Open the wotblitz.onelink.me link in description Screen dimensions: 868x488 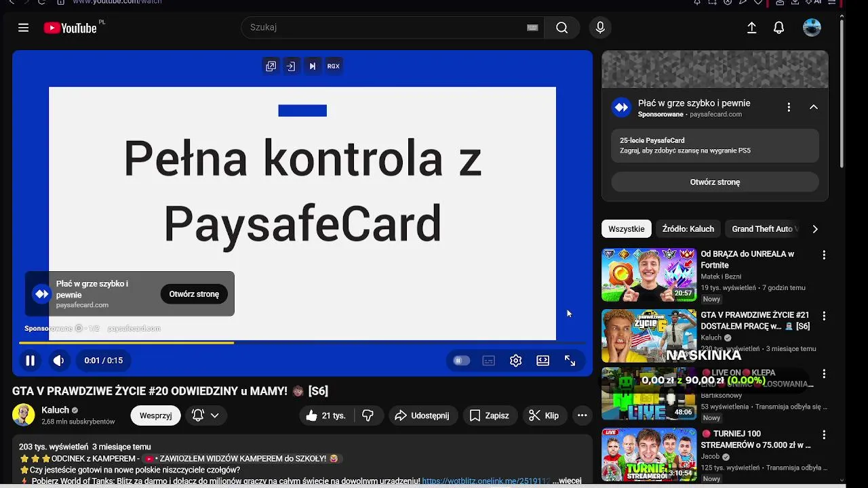[x=486, y=481]
